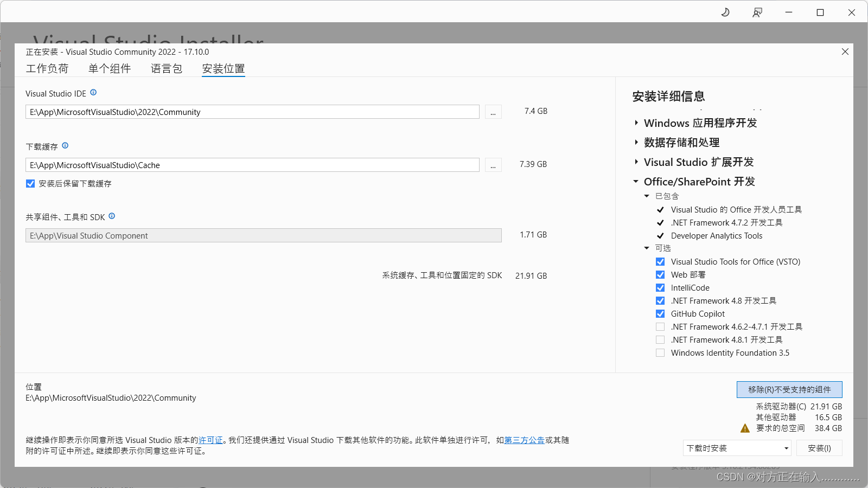Click the 安装(I) button

(819, 448)
